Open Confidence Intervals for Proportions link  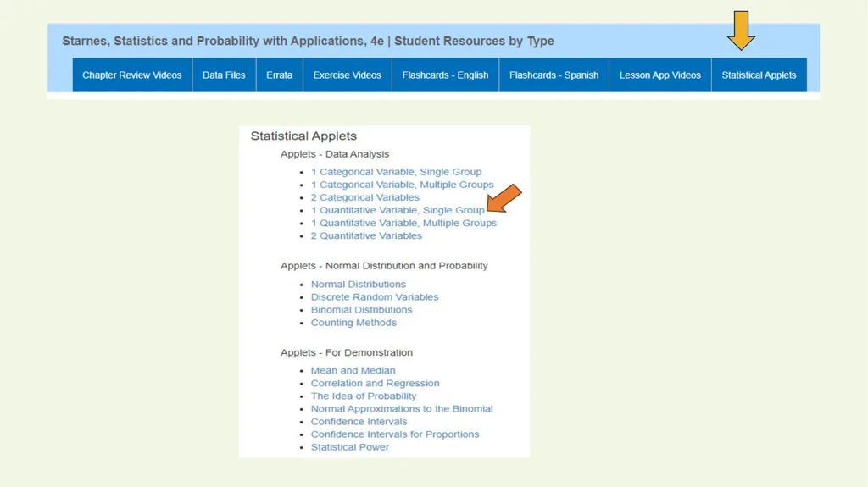click(x=395, y=434)
